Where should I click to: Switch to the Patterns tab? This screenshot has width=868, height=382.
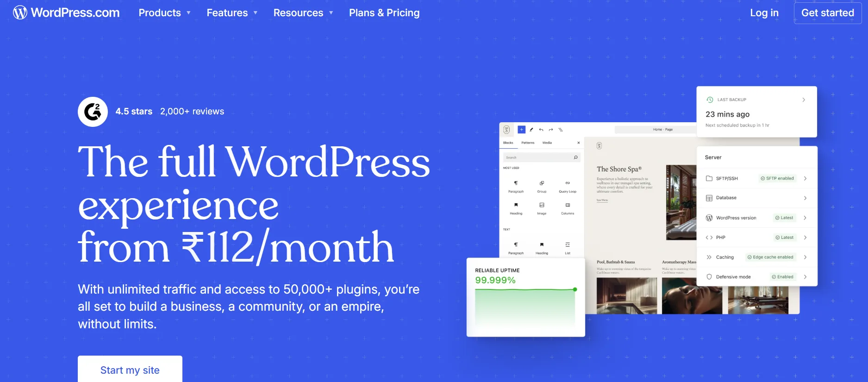(528, 143)
